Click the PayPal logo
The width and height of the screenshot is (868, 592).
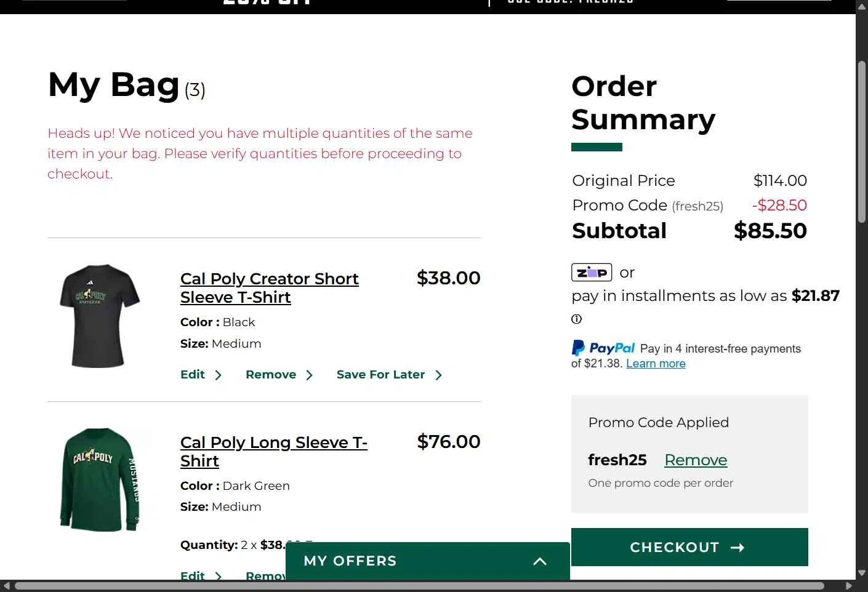click(x=603, y=348)
